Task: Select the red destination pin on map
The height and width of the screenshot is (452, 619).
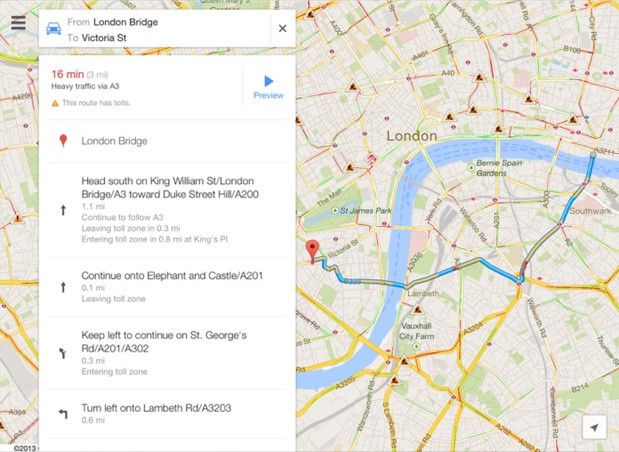Action: [313, 252]
